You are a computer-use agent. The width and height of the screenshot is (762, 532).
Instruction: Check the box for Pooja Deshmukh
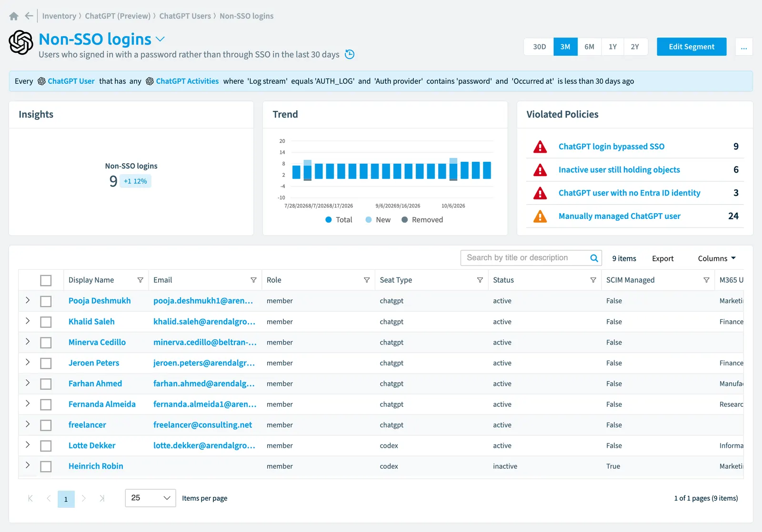[x=46, y=301]
